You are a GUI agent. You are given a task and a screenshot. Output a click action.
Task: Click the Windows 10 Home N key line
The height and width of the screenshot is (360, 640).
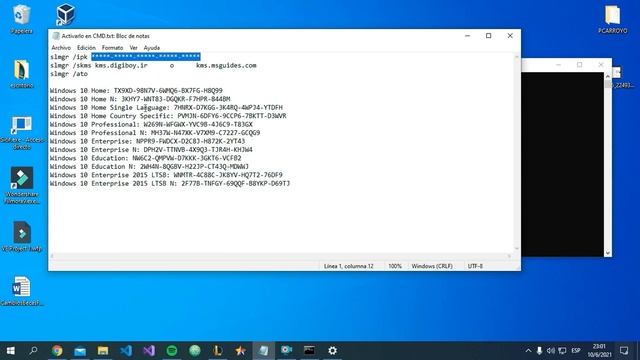pyautogui.click(x=140, y=99)
